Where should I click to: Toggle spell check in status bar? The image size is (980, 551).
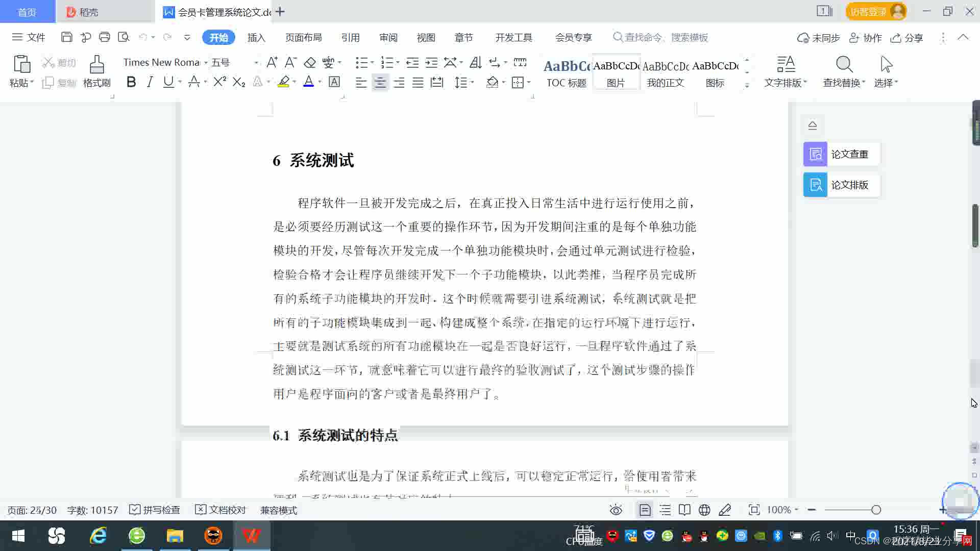[x=155, y=510]
